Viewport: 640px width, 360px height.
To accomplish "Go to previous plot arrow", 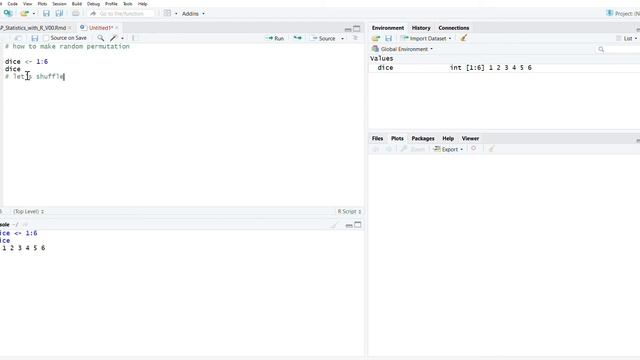I will tap(376, 149).
